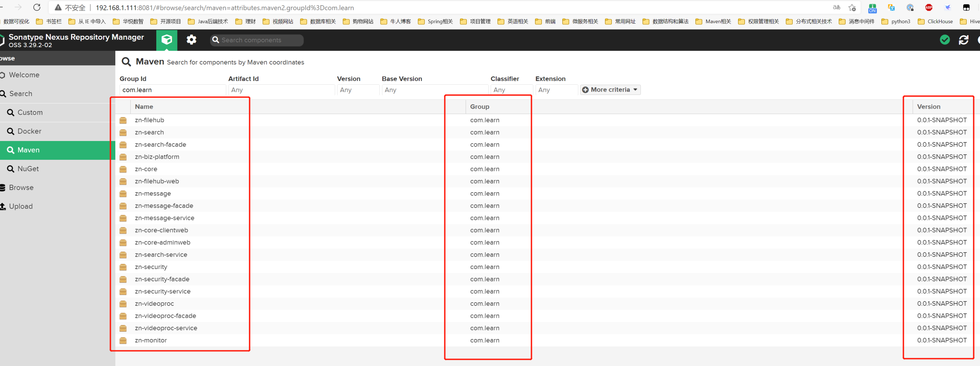This screenshot has height=366, width=980.
Task: Click the Artifact Id input field
Action: pos(282,90)
